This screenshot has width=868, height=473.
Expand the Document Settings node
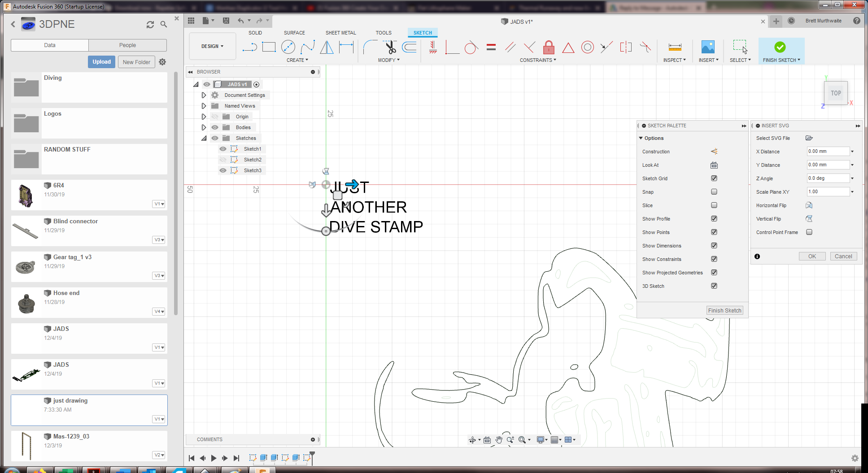pyautogui.click(x=204, y=95)
